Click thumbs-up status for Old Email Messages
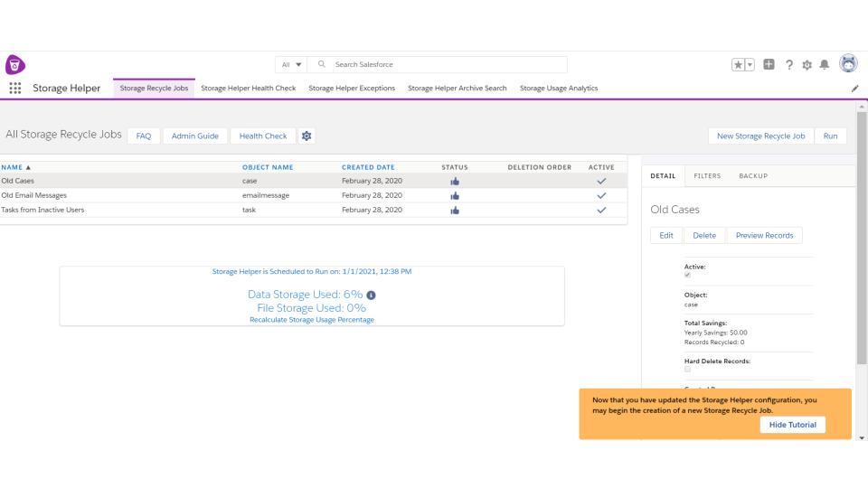 click(x=455, y=195)
